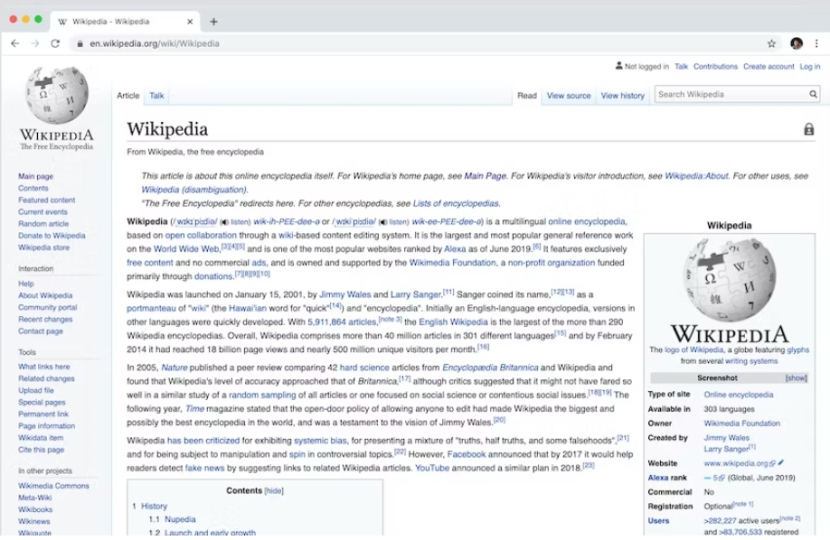Show the Screenshot section in infobox
Screen dimensions: 830x540
pos(796,378)
